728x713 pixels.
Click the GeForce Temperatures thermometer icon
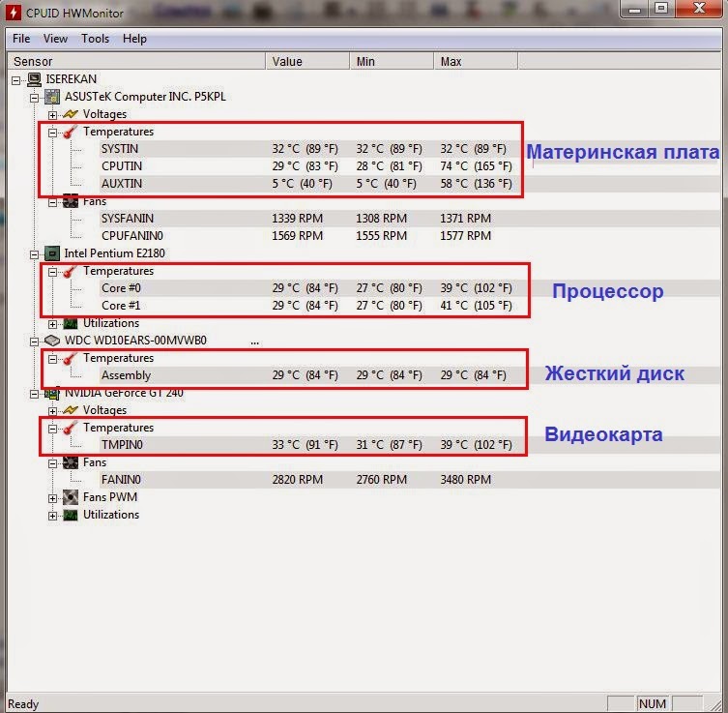pos(71,428)
